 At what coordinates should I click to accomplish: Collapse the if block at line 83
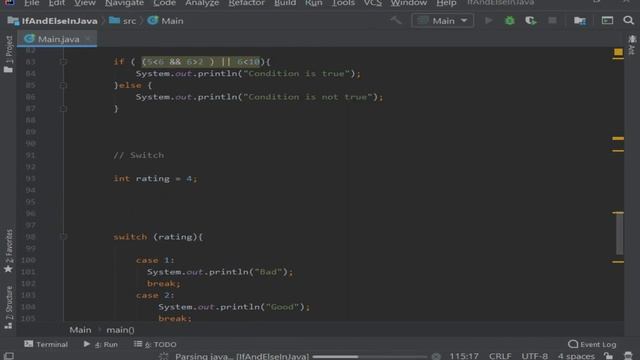[x=63, y=62]
